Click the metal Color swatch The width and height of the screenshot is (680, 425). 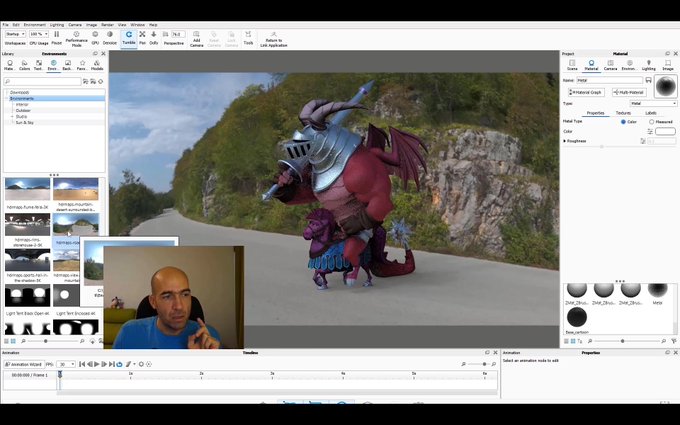[665, 131]
